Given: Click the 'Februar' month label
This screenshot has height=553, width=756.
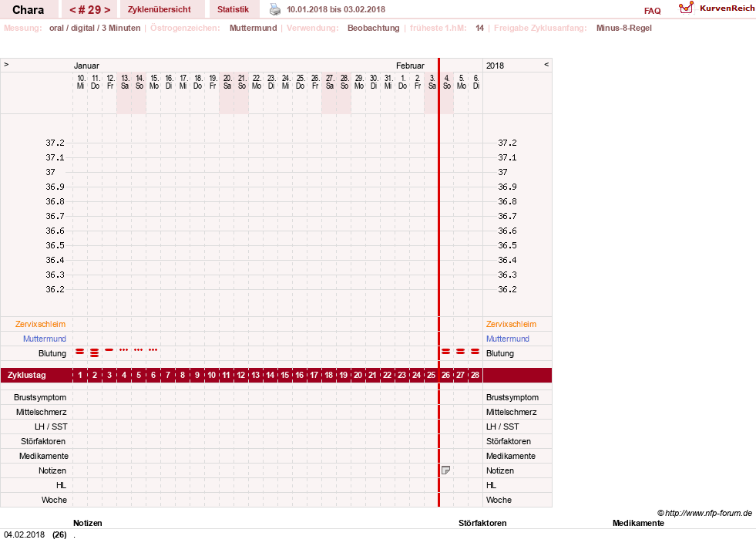Looking at the screenshot, I should [410, 66].
